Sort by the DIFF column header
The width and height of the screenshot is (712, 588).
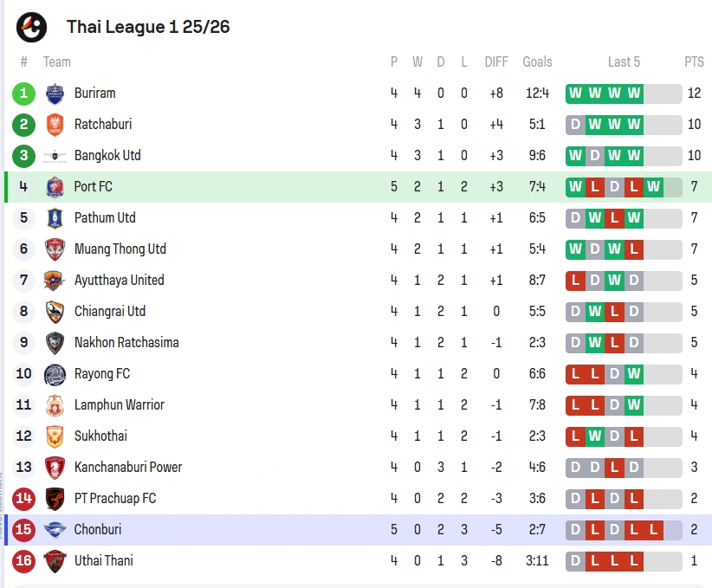(496, 61)
